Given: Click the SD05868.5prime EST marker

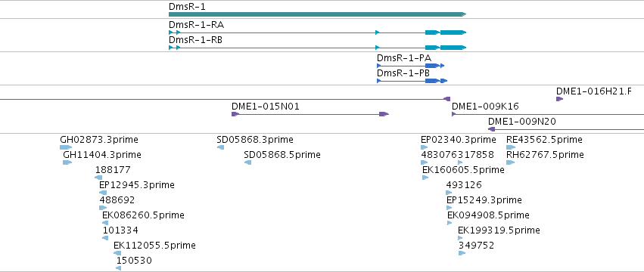Looking at the screenshot, I should coord(247,162).
